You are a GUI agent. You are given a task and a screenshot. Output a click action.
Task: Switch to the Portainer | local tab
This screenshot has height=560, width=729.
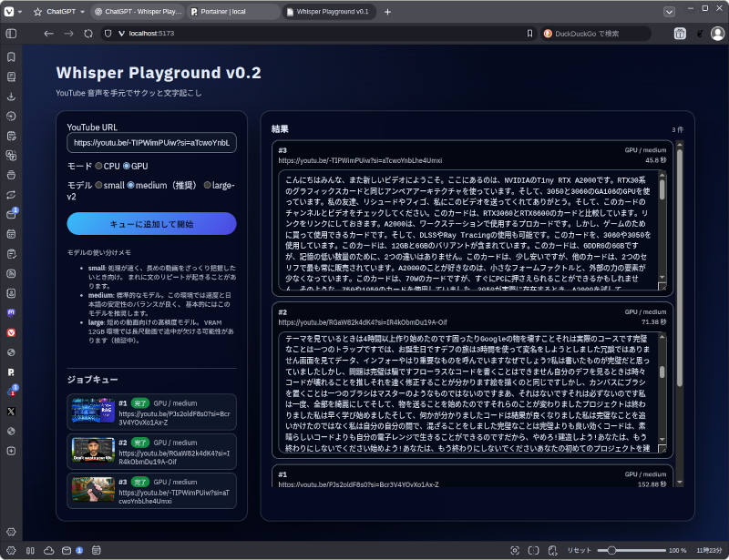click(231, 12)
